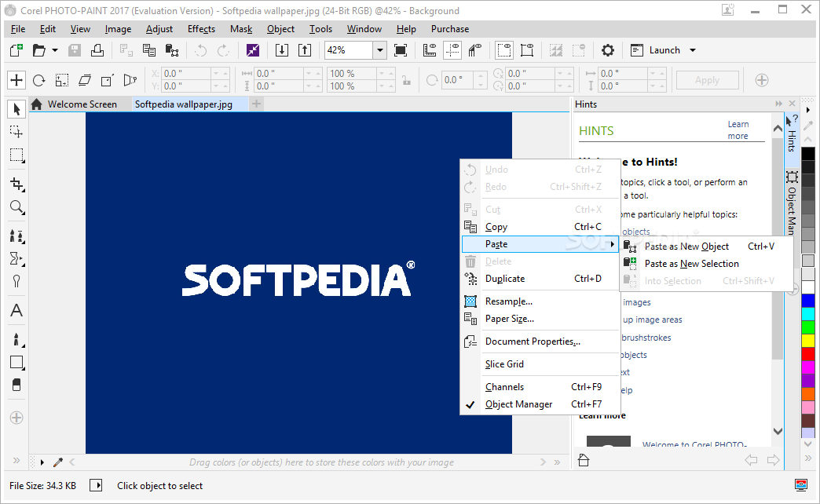Toggle mask marquee visibility icon

504,50
